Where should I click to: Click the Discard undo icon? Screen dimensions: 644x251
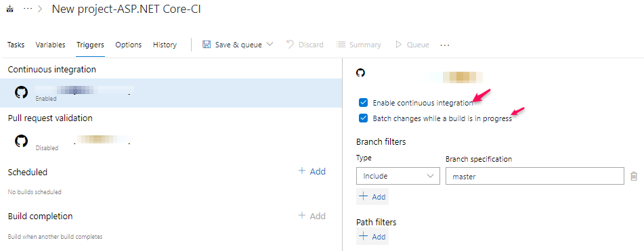[291, 44]
